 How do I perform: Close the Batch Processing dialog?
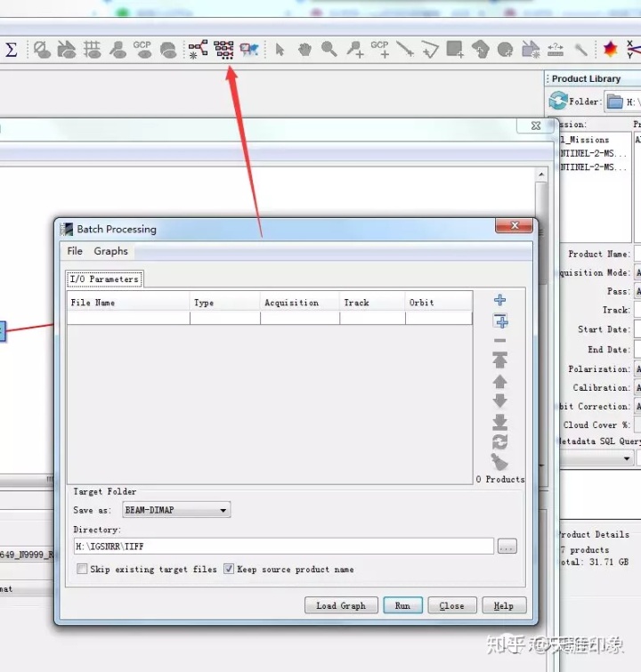[x=514, y=225]
